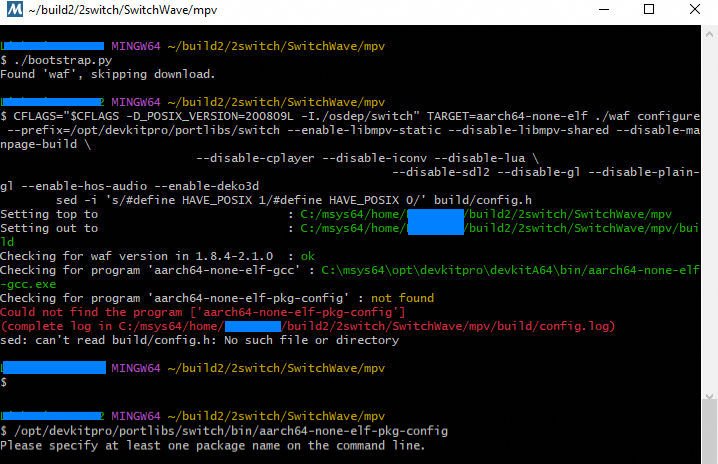Click 'Checking for program 'aarch64-none-elf-pkg-config'' text

[x=175, y=298]
